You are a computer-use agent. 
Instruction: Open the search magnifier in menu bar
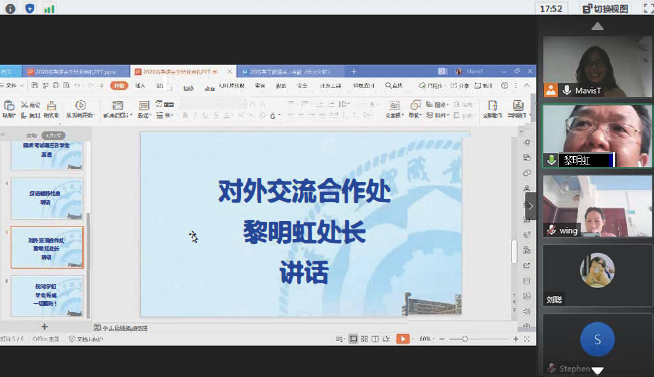[388, 85]
